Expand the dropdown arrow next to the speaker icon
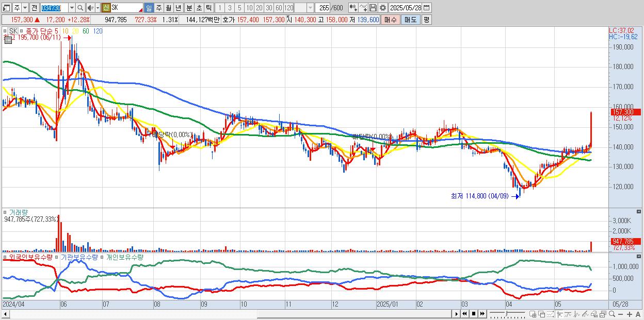The height and width of the screenshot is (320, 644). click(x=98, y=8)
